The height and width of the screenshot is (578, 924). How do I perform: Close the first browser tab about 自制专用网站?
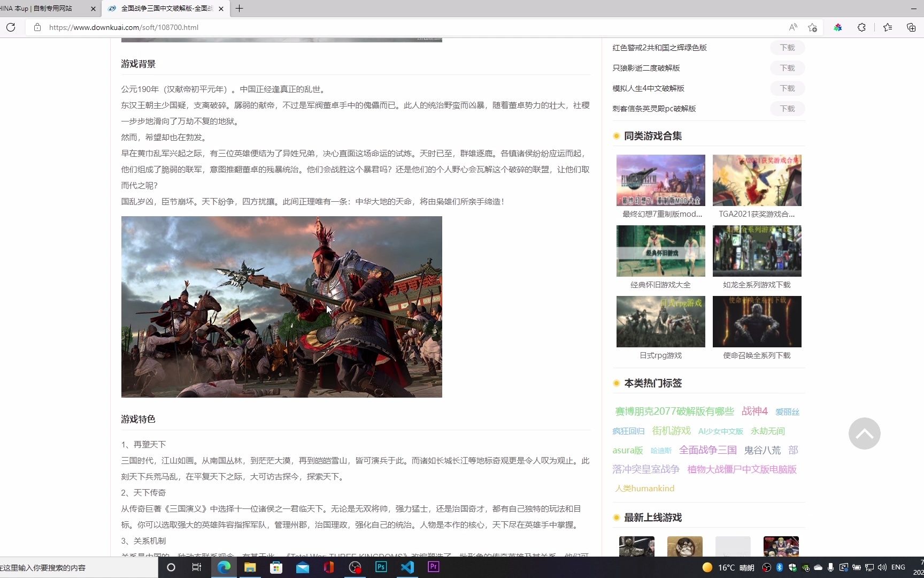click(94, 9)
